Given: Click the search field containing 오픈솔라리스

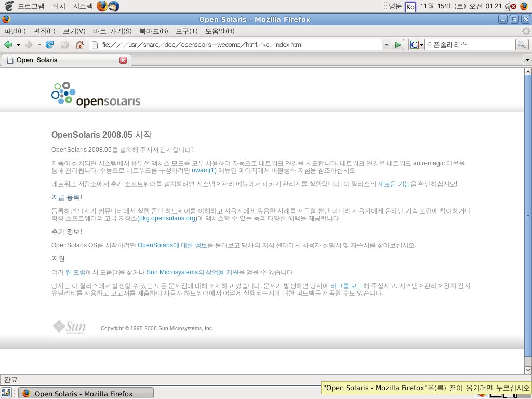Looking at the screenshot, I should (470, 45).
